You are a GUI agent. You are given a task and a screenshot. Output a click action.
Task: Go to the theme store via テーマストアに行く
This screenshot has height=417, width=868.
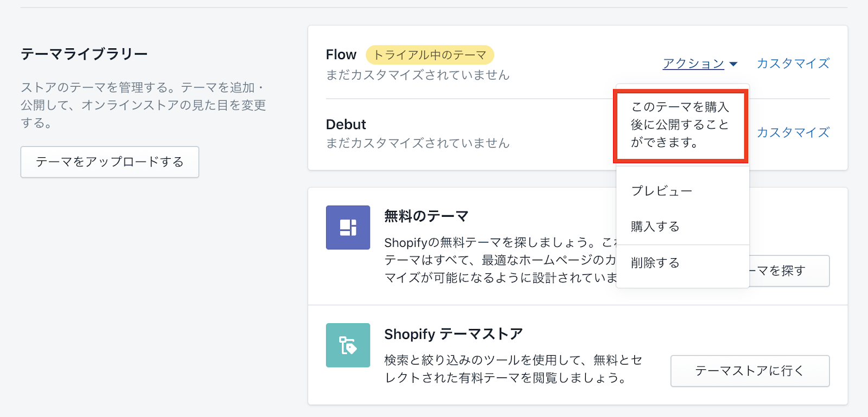(749, 371)
